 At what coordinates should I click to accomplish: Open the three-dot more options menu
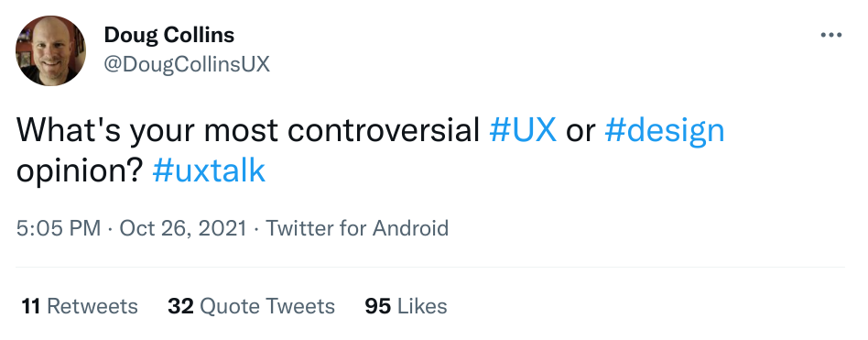[830, 36]
